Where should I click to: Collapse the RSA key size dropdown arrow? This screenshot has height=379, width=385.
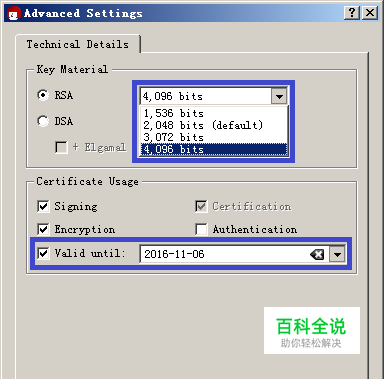pos(279,97)
